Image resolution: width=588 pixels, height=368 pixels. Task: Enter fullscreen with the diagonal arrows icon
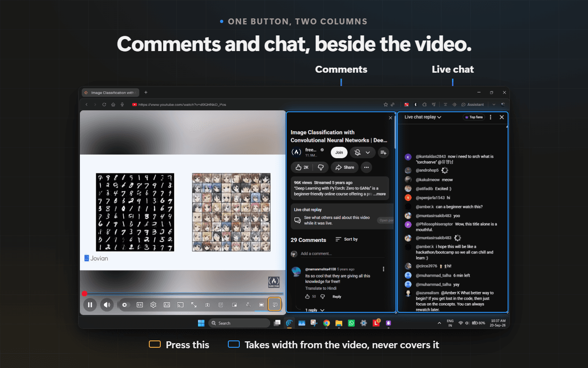pos(194,305)
